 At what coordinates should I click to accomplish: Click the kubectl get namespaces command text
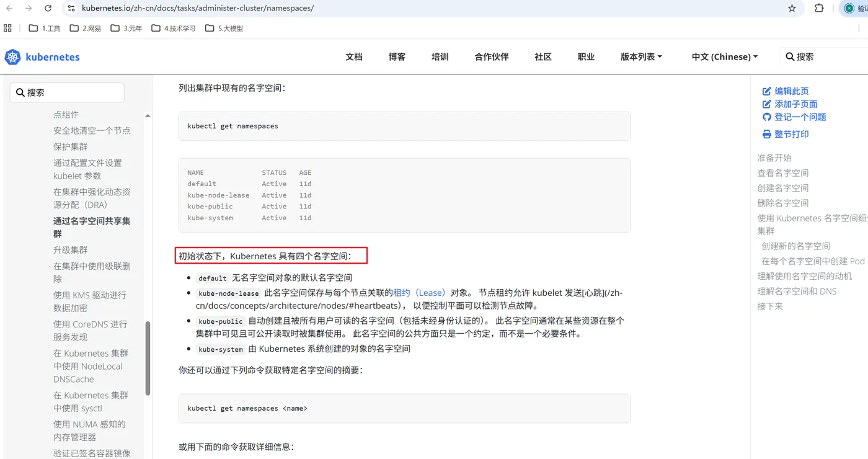pos(232,126)
